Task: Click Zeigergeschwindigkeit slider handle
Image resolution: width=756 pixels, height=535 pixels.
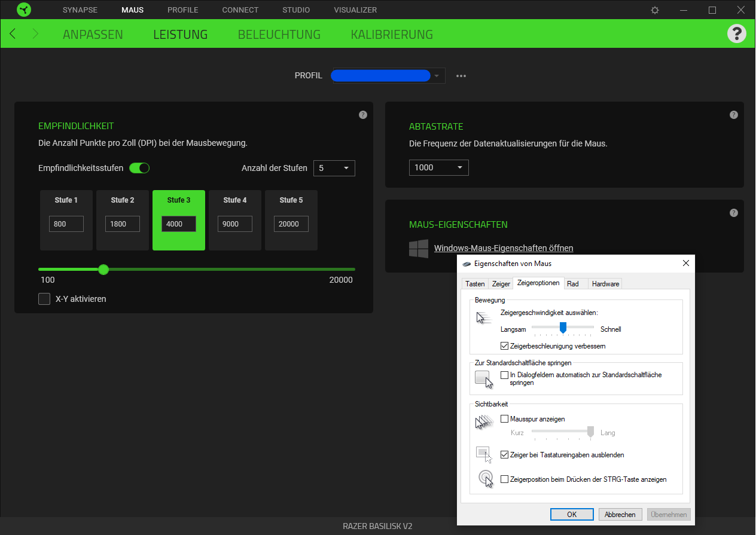Action: coord(563,328)
